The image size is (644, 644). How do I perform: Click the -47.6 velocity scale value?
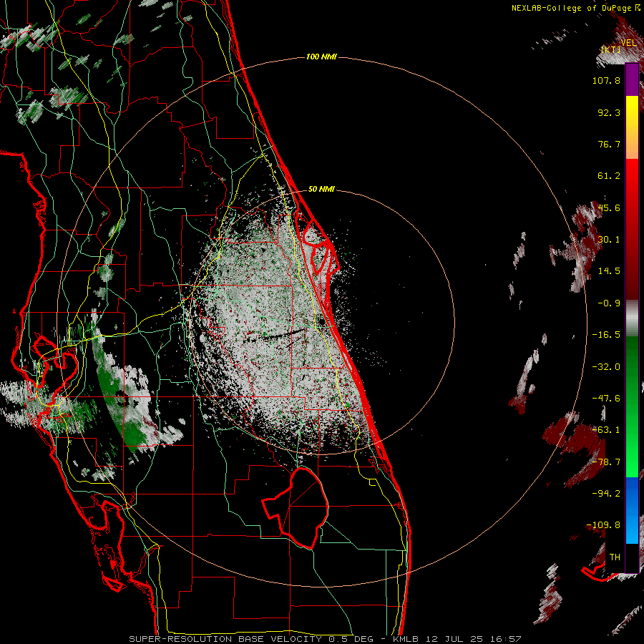606,399
